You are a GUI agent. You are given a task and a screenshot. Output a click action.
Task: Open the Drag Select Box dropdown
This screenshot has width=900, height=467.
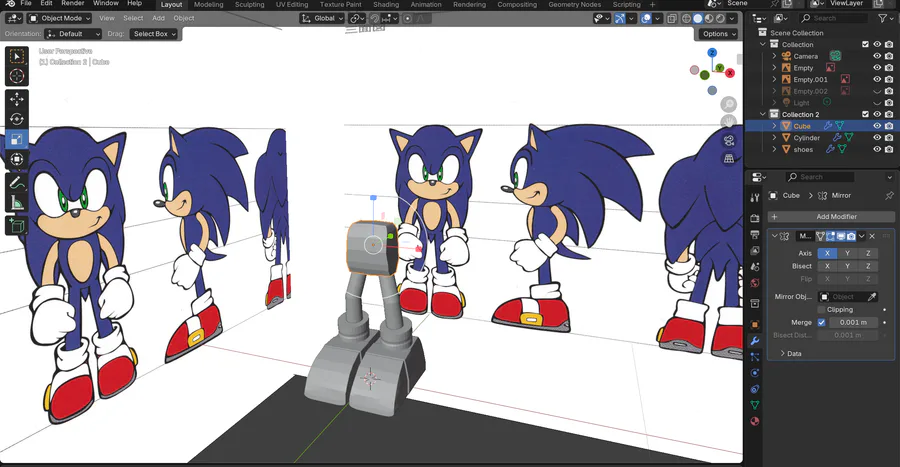154,34
